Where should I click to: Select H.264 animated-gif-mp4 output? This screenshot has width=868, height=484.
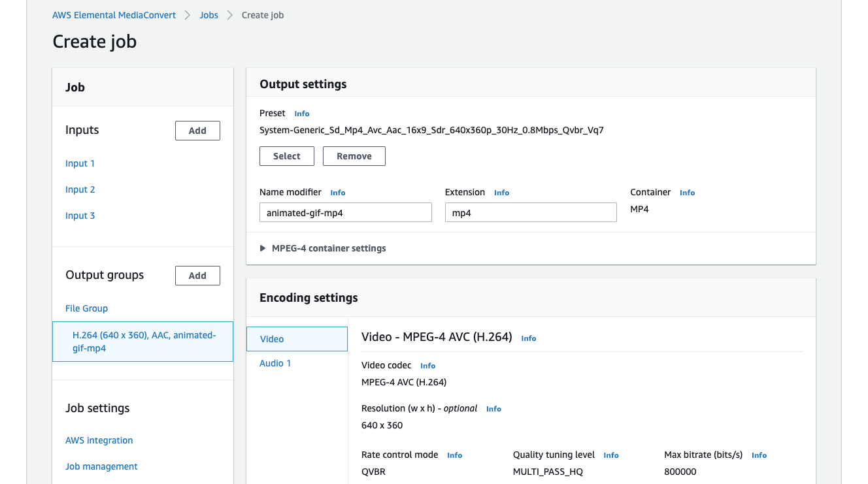143,342
